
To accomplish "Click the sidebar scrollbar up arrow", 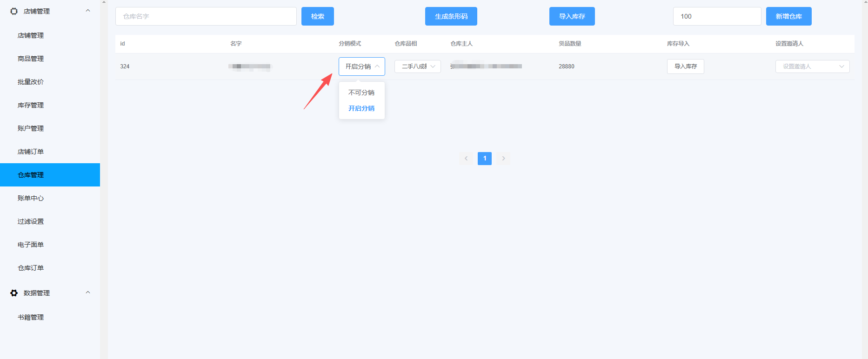I will point(104,2).
